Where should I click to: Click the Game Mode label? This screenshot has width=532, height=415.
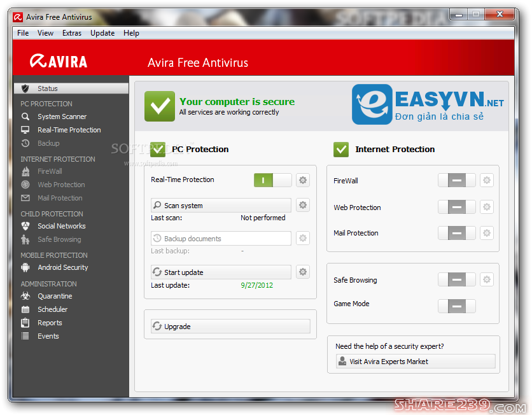click(x=351, y=304)
